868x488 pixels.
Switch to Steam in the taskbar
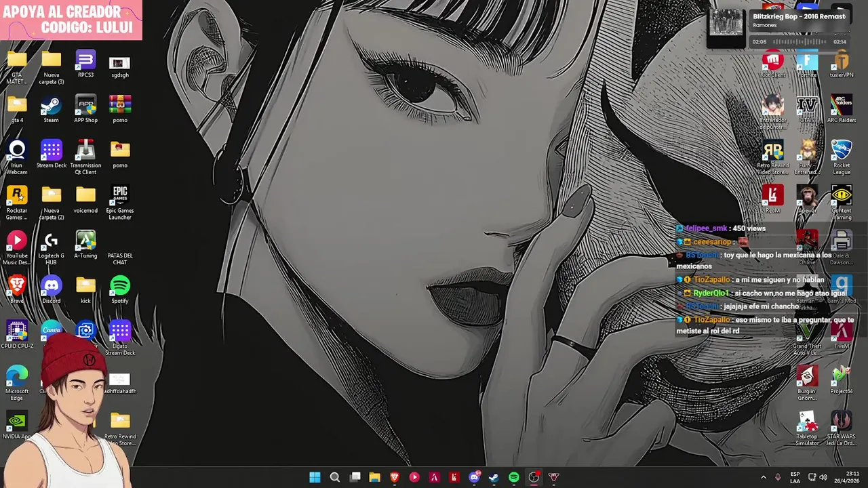click(x=494, y=477)
